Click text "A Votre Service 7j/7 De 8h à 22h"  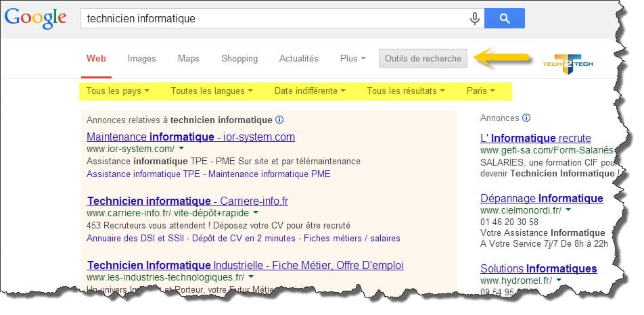(x=544, y=243)
